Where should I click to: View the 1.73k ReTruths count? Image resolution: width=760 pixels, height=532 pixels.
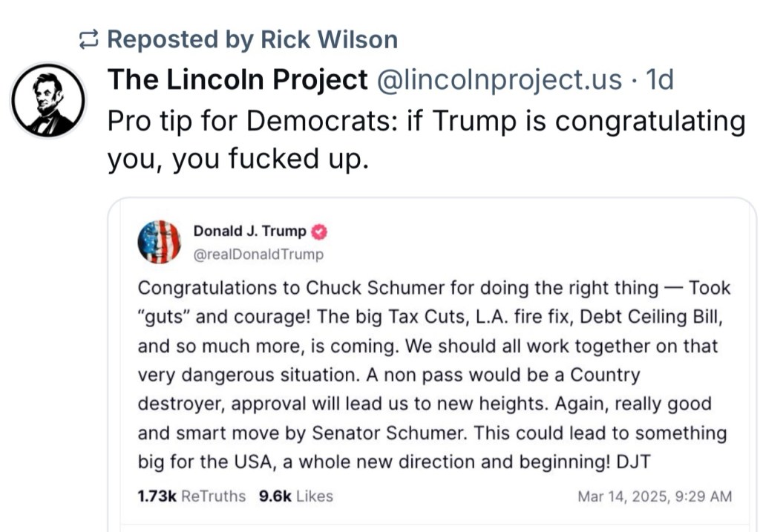point(157,496)
